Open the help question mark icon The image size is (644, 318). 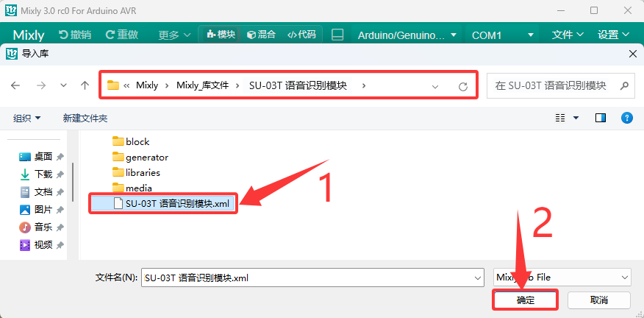(x=626, y=118)
